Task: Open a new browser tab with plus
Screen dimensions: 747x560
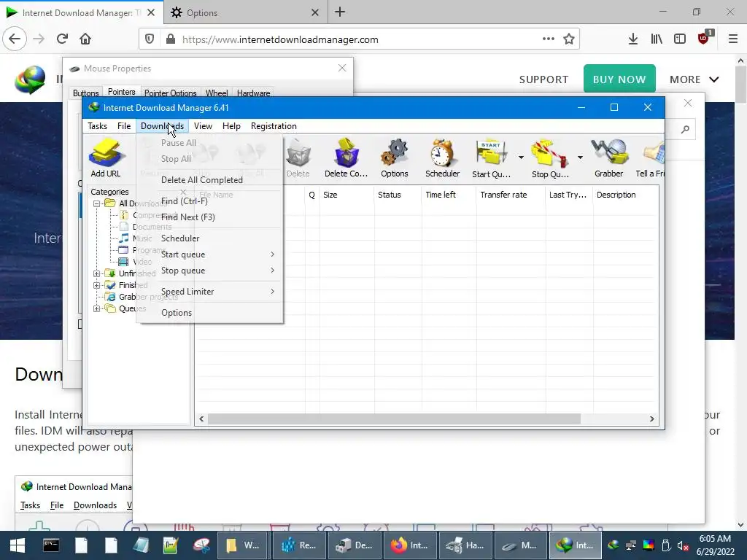Action: tap(340, 12)
